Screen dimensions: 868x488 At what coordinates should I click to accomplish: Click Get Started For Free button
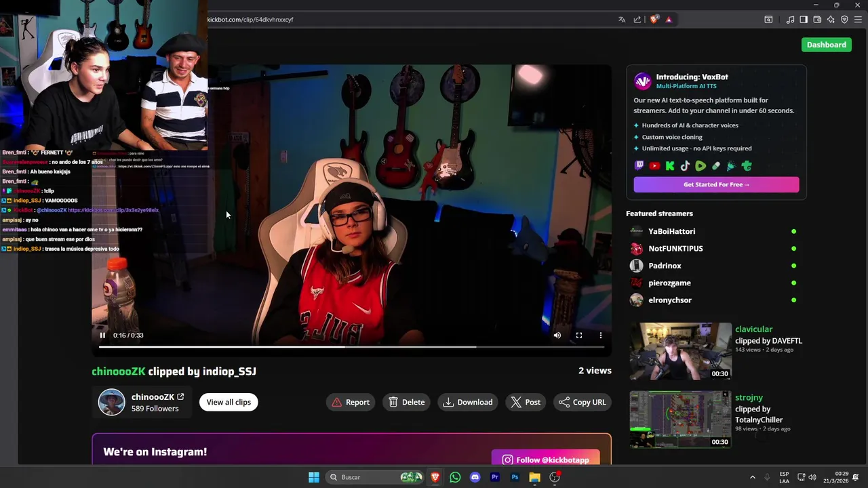coord(716,184)
